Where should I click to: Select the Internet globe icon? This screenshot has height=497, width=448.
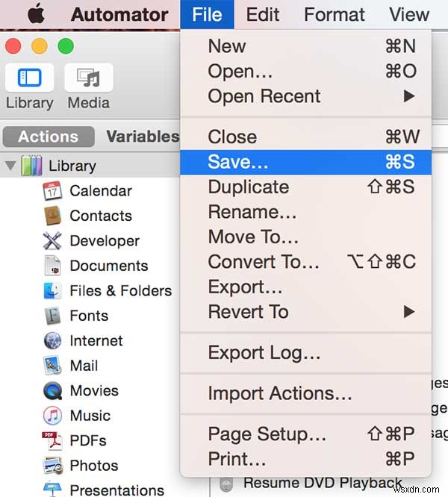52,341
